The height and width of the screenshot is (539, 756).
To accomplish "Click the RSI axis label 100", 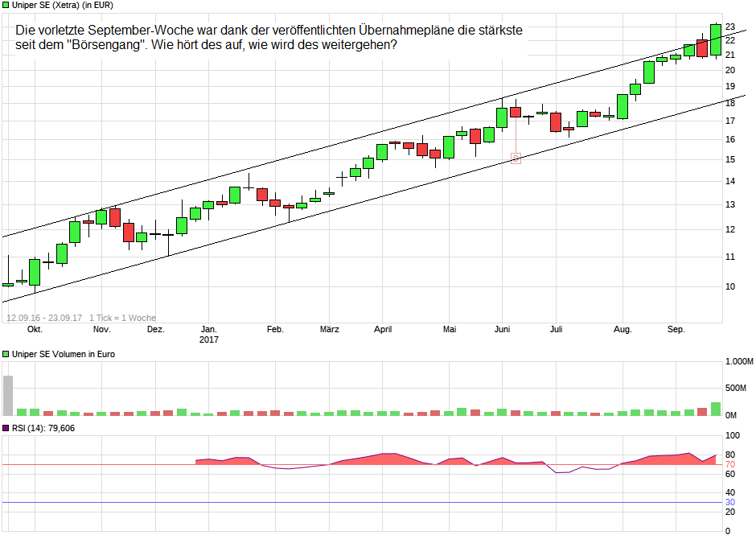I will tap(733, 435).
